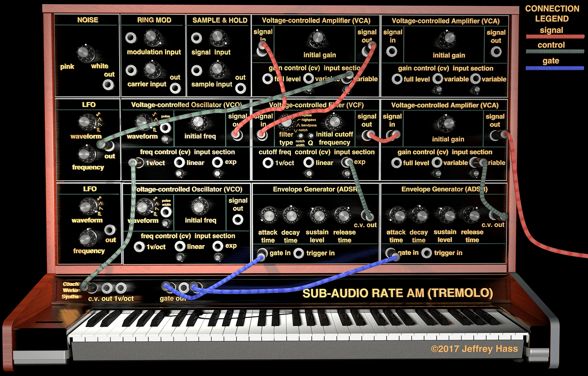Click the NOISE module out jack
The height and width of the screenshot is (376, 588).
[x=108, y=85]
